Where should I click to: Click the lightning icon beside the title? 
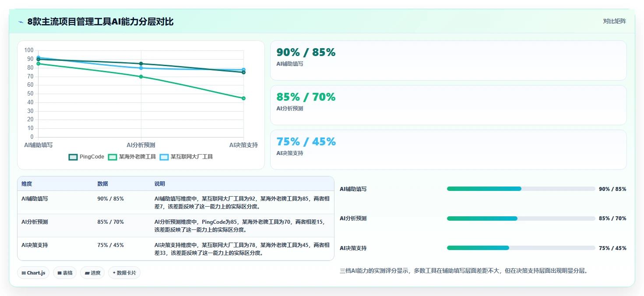21,22
